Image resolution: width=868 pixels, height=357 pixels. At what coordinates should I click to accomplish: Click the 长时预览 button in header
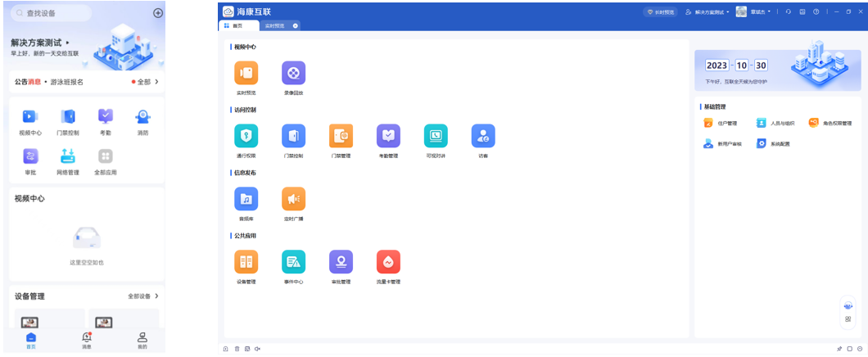tap(660, 12)
